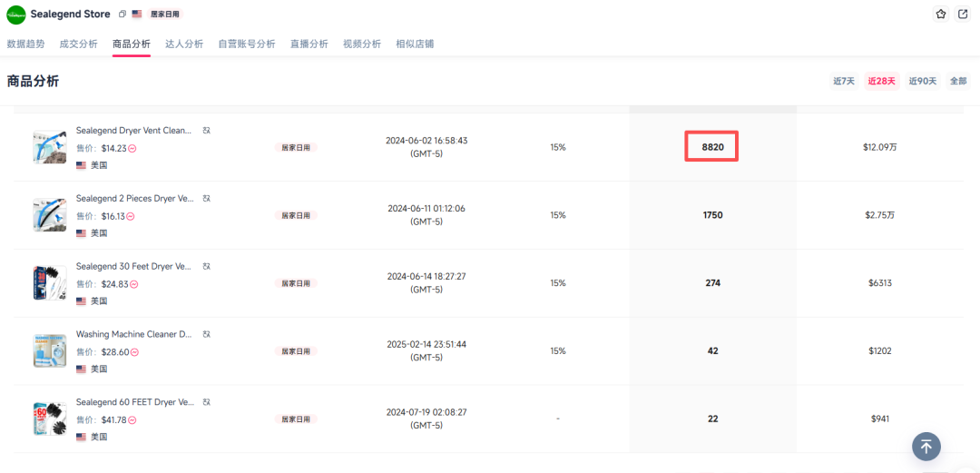The height and width of the screenshot is (473, 980).
Task: Click the 居家日用 tag in the header
Action: point(164,15)
